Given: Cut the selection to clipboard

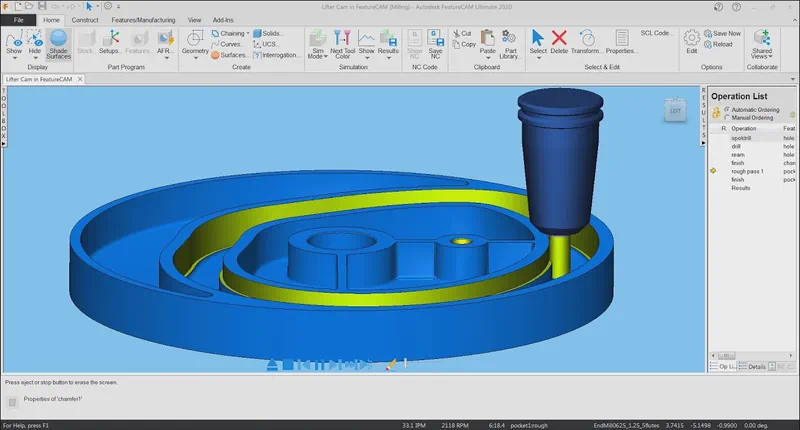Looking at the screenshot, I should 462,34.
